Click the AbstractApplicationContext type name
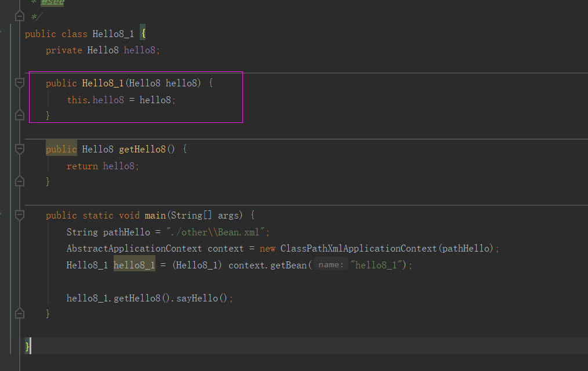The width and height of the screenshot is (588, 371). coord(135,249)
